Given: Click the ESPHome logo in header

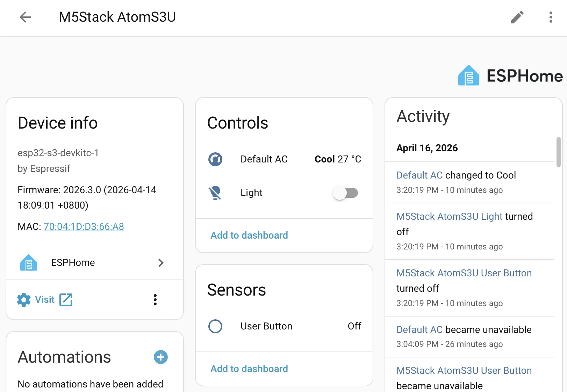Looking at the screenshot, I should pyautogui.click(x=510, y=76).
